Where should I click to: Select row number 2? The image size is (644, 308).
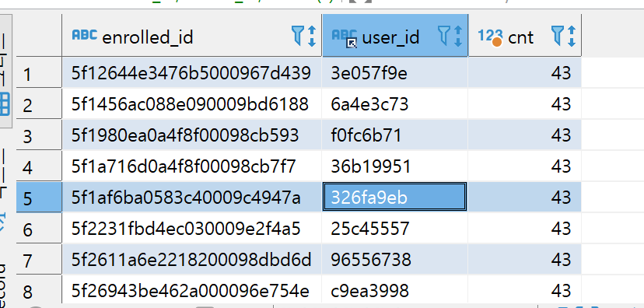(39, 104)
